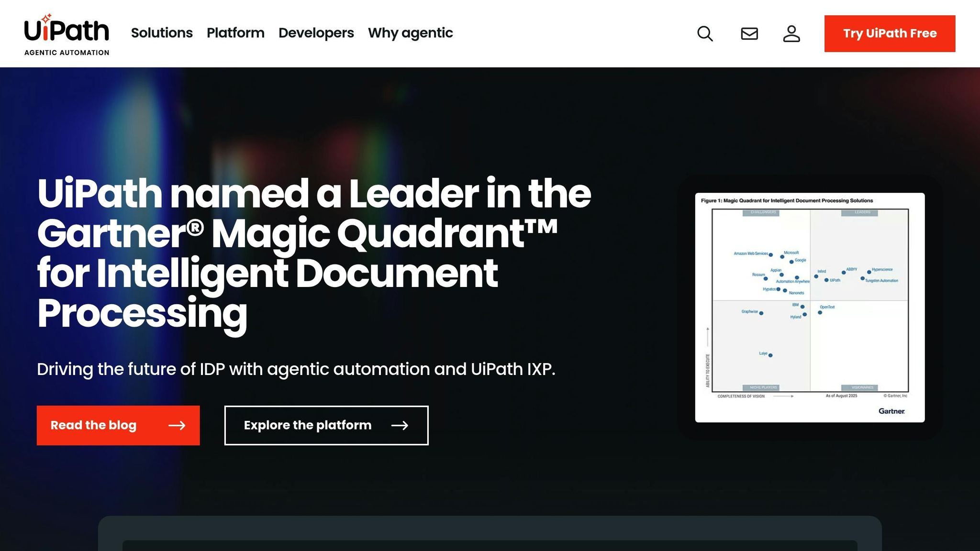Click Explore the platform
Viewport: 980px width, 551px height.
[x=325, y=425]
